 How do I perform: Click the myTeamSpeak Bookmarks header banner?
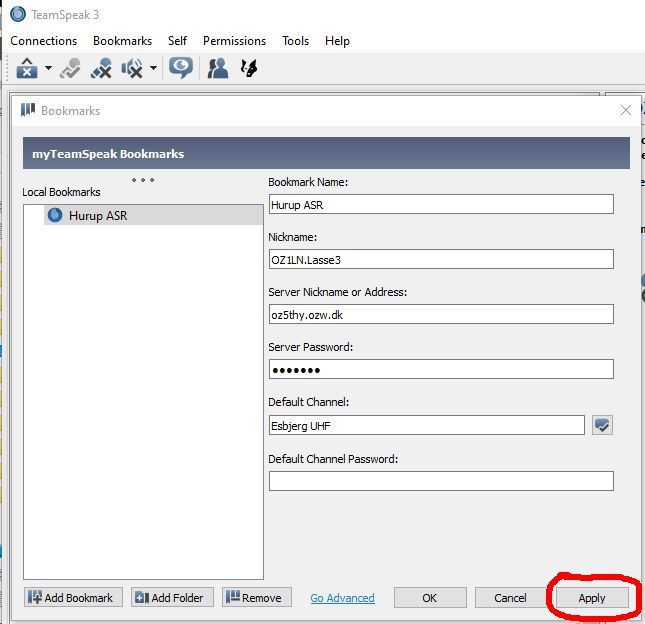click(326, 153)
